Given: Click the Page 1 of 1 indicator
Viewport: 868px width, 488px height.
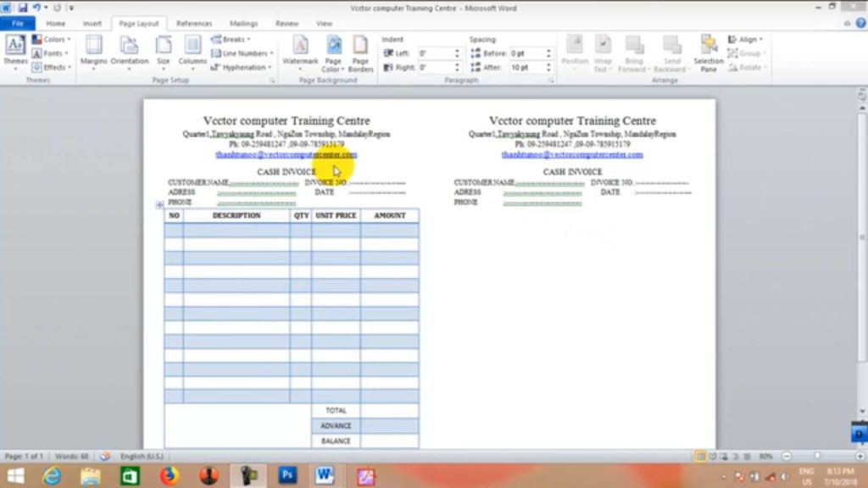Looking at the screenshot, I should pos(24,457).
